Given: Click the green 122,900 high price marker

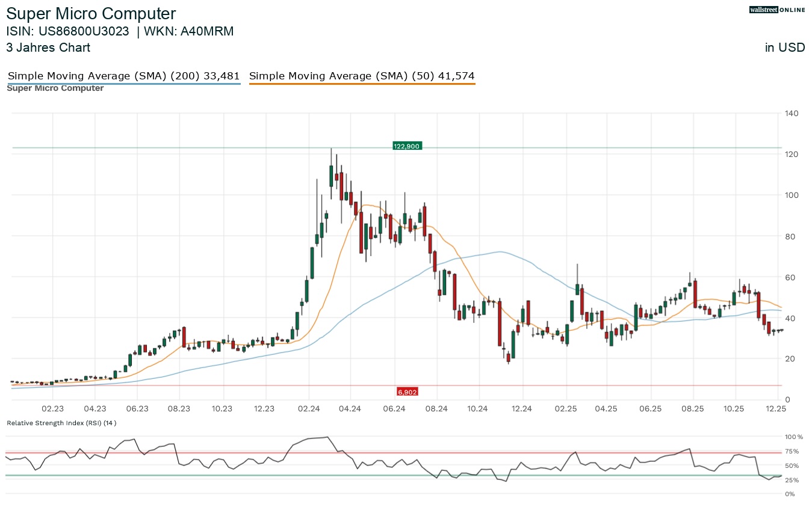Looking at the screenshot, I should pos(408,146).
